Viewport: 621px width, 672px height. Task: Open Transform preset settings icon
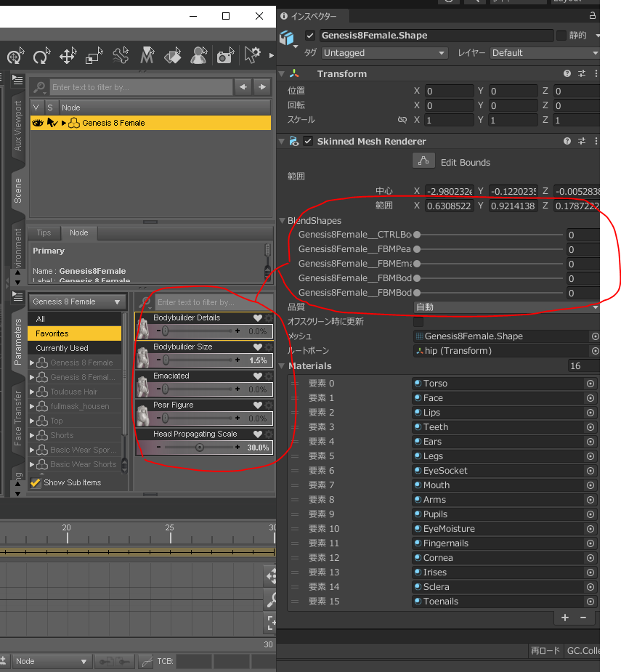click(x=582, y=73)
